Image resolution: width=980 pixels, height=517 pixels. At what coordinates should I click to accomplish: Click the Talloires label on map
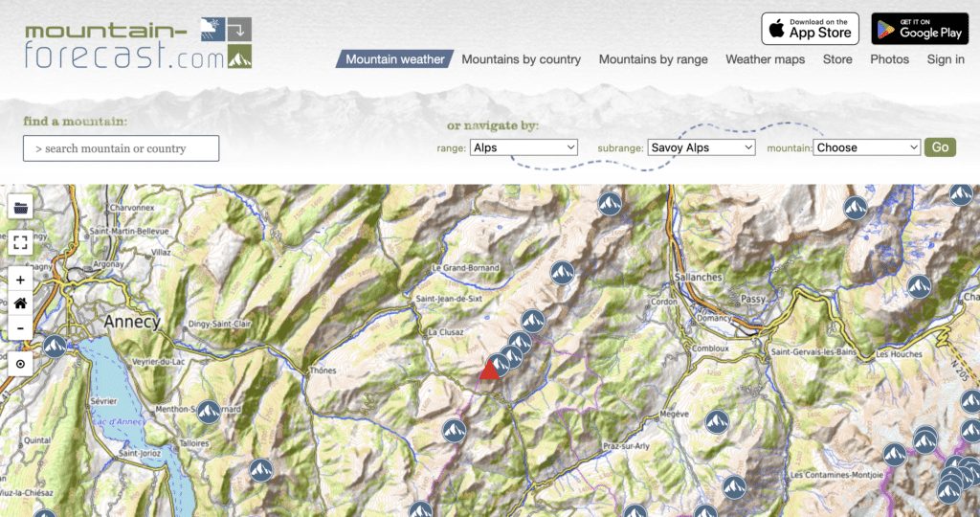193,443
